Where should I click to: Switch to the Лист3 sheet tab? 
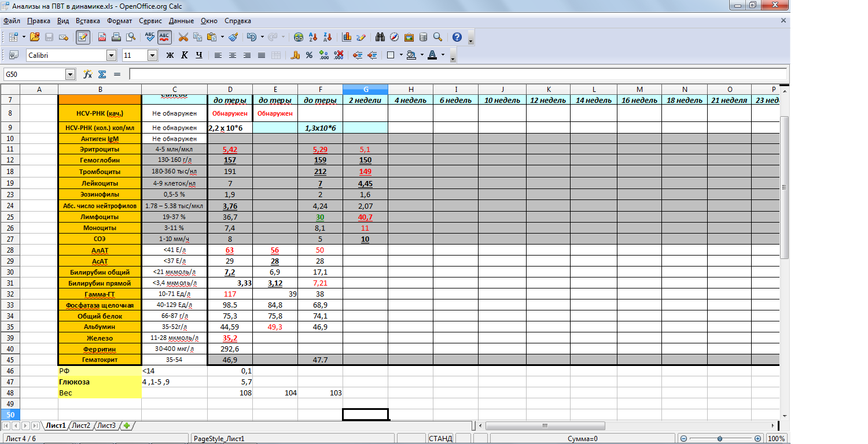pos(106,425)
